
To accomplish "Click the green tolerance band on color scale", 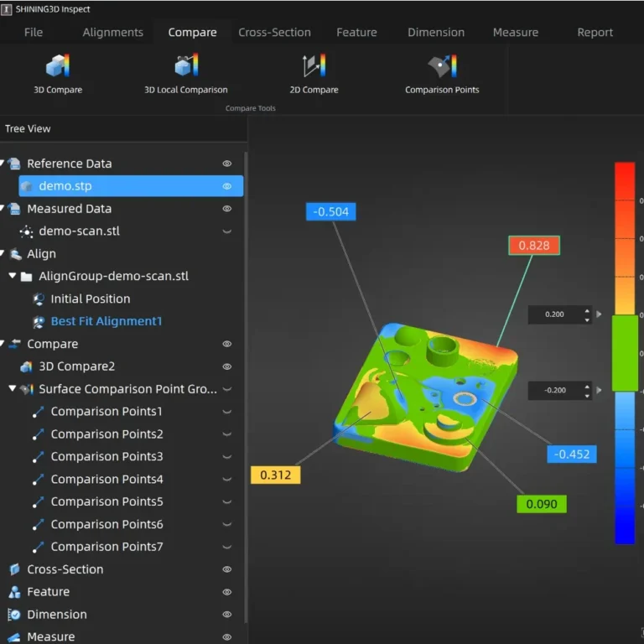I will click(625, 353).
